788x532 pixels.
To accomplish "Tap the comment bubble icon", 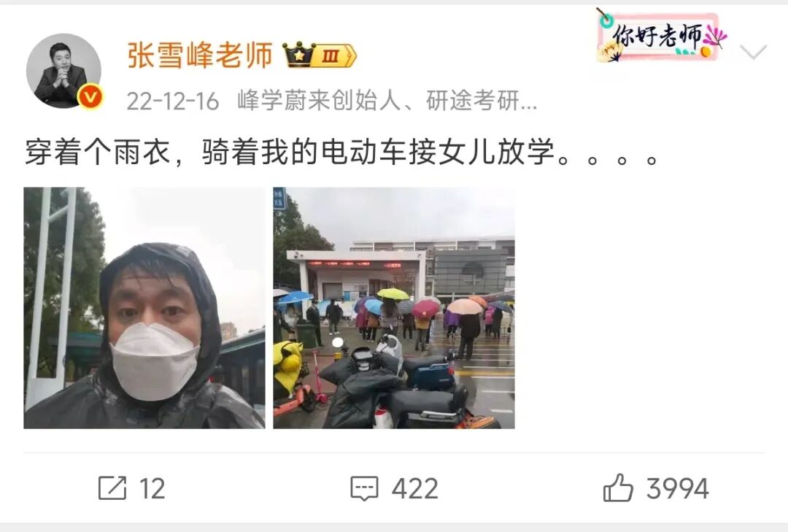I will tap(364, 489).
